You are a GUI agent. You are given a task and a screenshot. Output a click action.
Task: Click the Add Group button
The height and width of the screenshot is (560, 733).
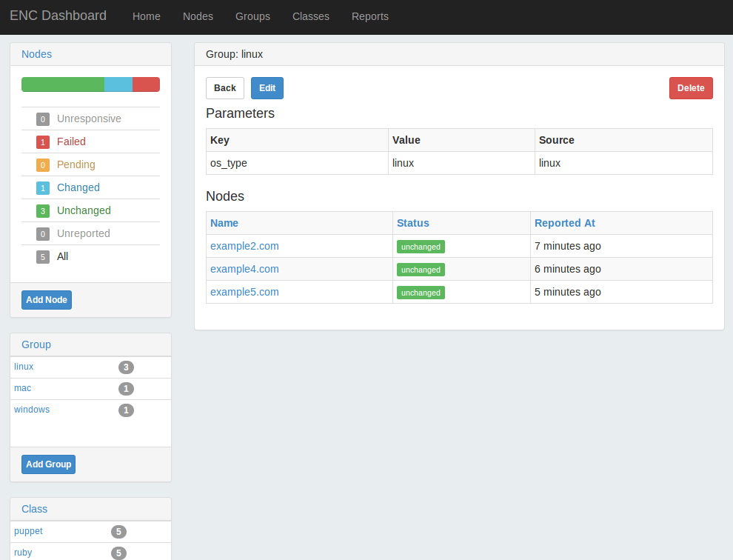pyautogui.click(x=48, y=464)
